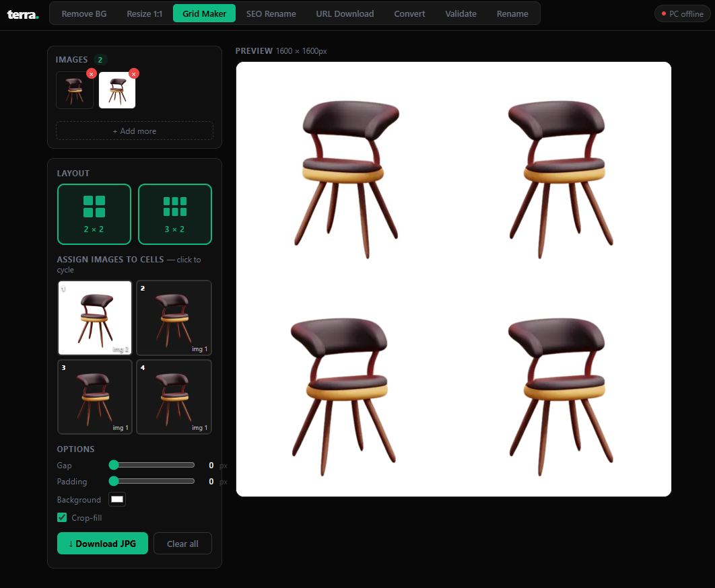The image size is (715, 588).
Task: Click + Add more images
Action: (x=135, y=131)
